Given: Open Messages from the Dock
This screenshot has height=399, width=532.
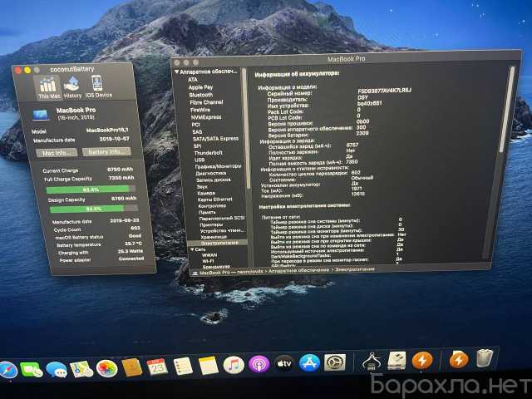Looking at the screenshot, I should pyautogui.click(x=56, y=369).
